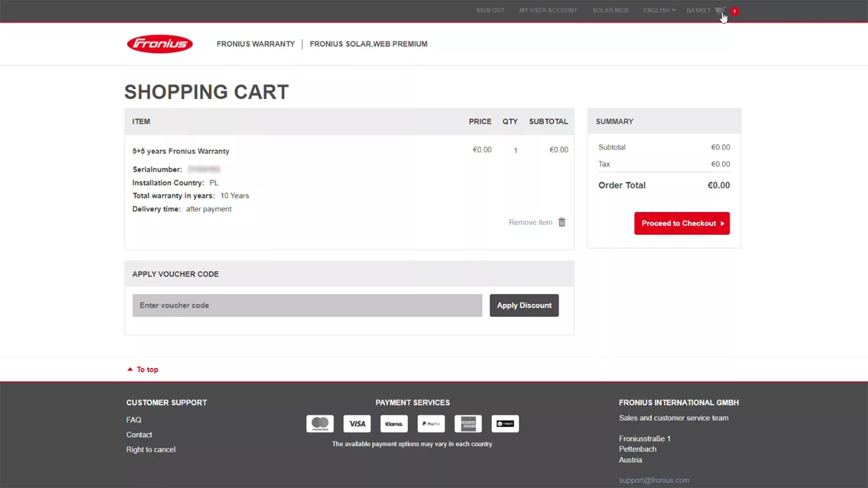Click the Total warranty value 10 Years
Screen dimensions: 868x488
pyautogui.click(x=234, y=196)
